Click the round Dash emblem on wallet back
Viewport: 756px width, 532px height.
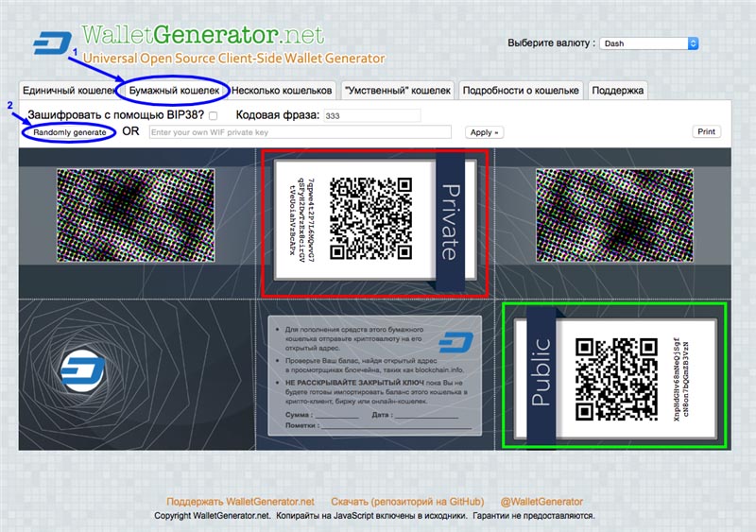coord(81,371)
